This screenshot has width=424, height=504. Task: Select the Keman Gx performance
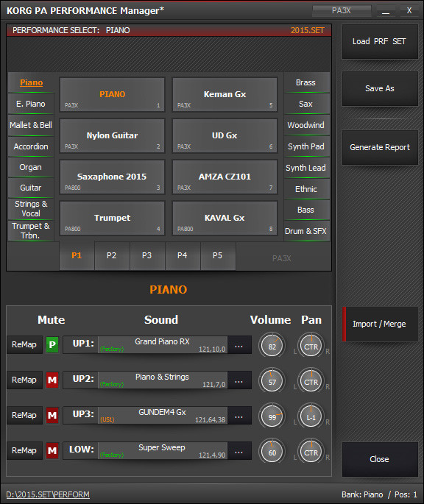[225, 94]
